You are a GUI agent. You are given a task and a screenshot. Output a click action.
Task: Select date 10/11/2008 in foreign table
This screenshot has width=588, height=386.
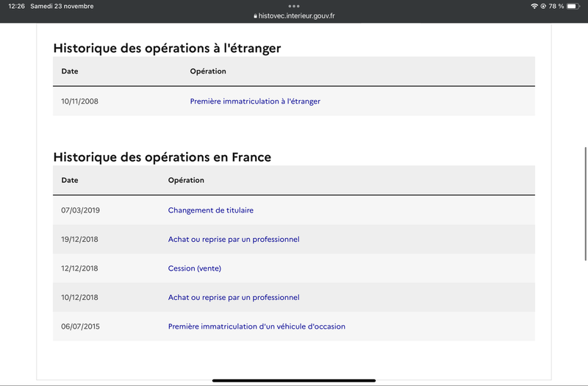click(x=79, y=101)
